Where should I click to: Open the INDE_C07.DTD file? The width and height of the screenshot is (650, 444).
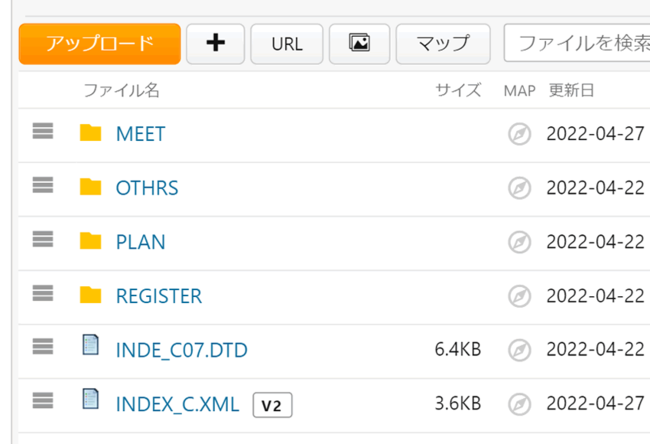(181, 350)
